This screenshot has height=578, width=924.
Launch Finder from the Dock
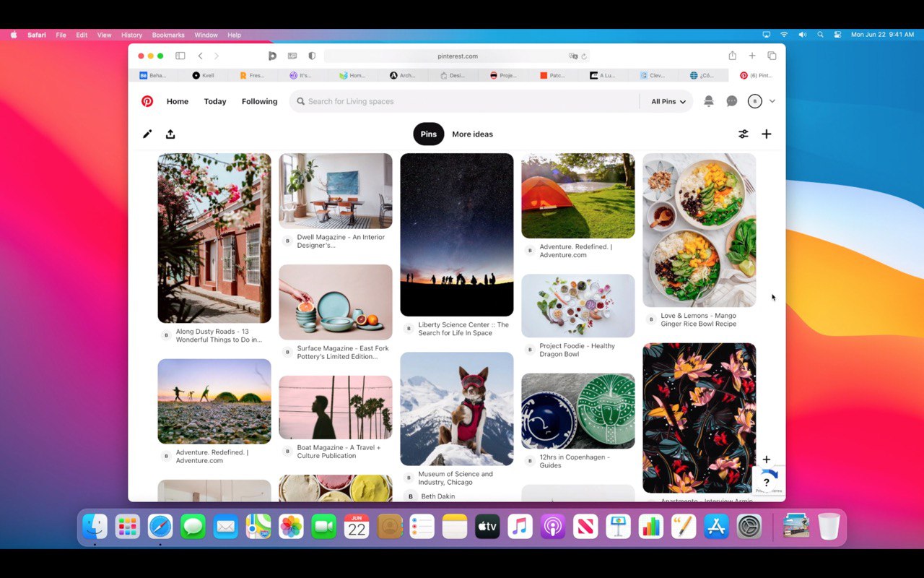point(95,527)
